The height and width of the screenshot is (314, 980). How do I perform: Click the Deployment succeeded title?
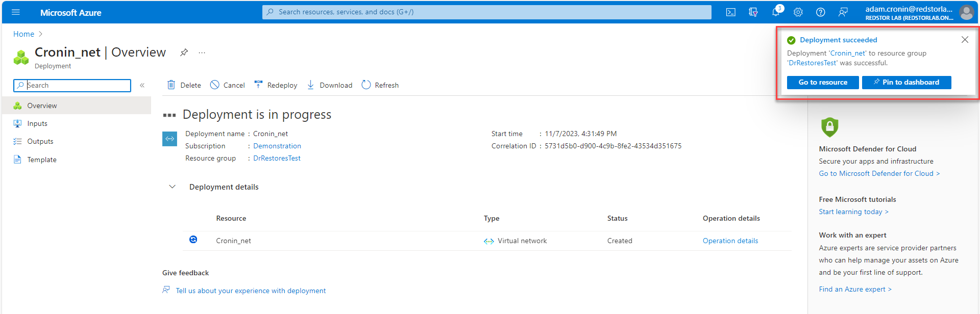838,40
